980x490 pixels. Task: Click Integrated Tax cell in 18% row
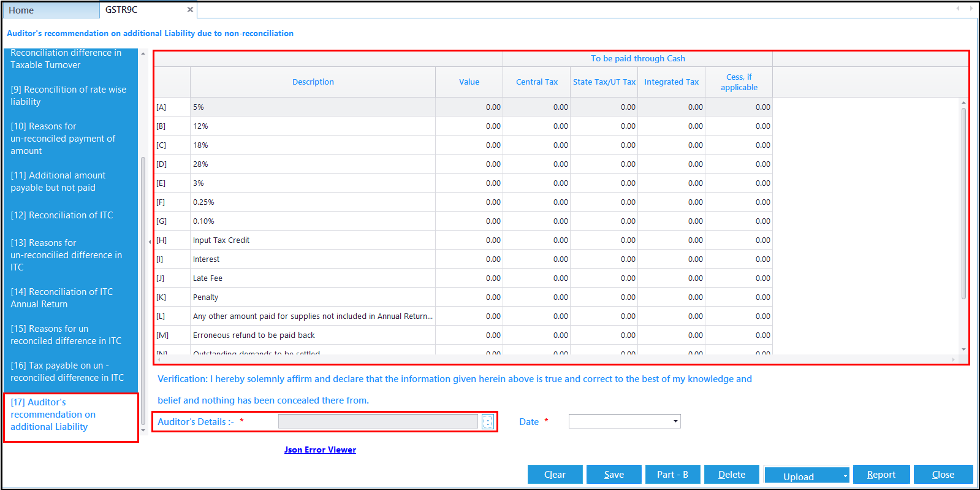672,145
